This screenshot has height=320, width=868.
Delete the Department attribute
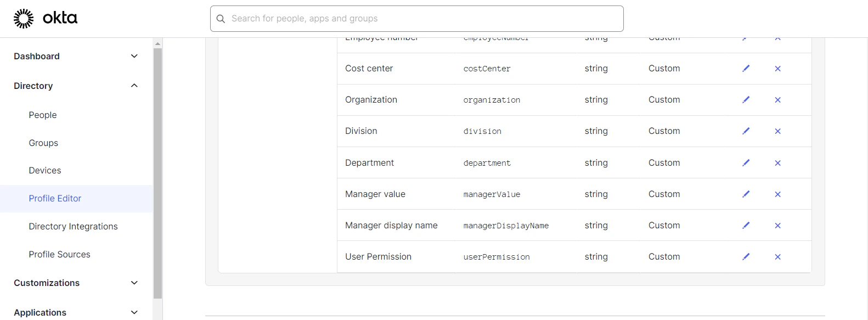click(777, 163)
